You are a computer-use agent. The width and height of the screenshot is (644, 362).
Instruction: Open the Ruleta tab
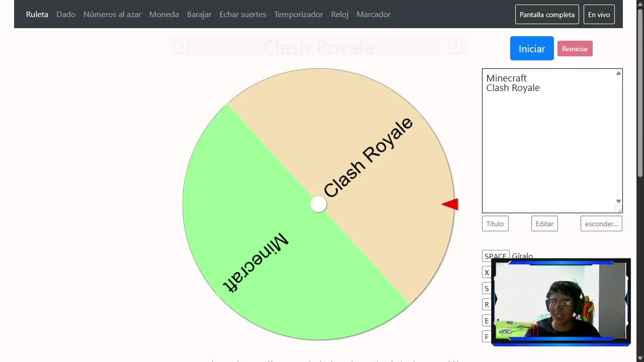point(37,15)
